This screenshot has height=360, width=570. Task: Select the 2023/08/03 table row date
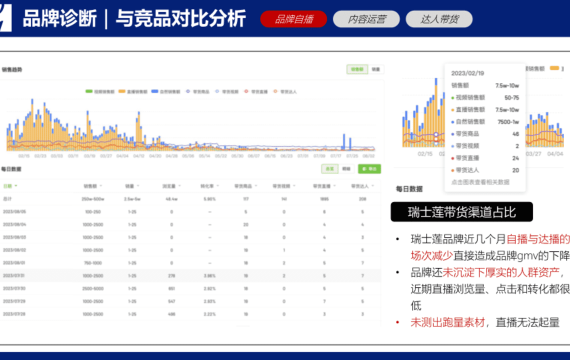click(15, 237)
